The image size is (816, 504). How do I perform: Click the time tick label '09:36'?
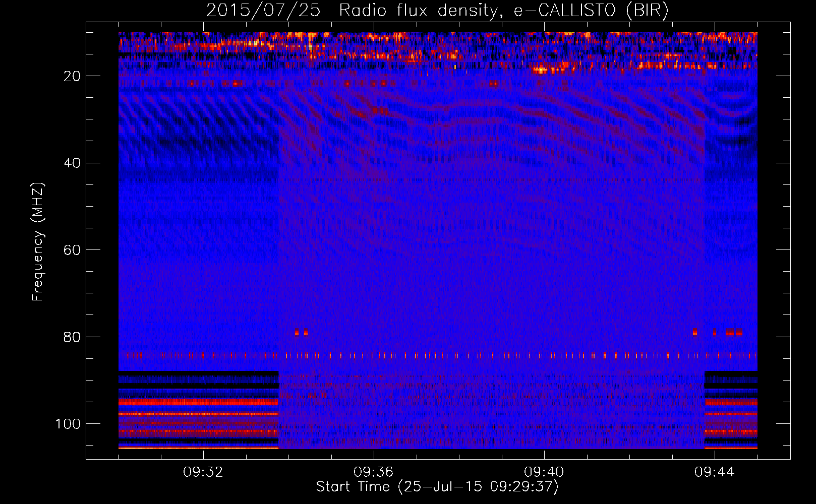(x=374, y=472)
